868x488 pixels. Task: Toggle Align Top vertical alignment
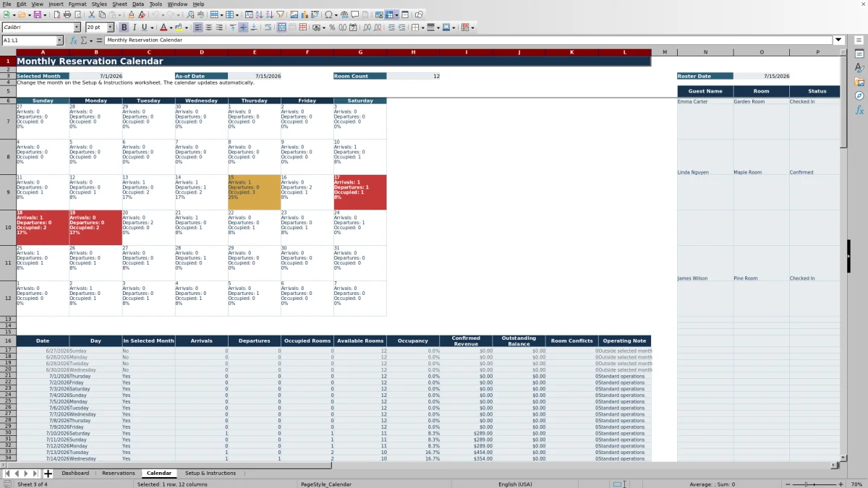(x=233, y=27)
